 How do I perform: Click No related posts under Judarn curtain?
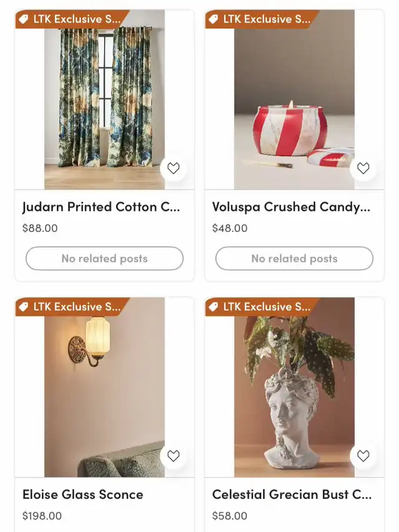(x=105, y=259)
